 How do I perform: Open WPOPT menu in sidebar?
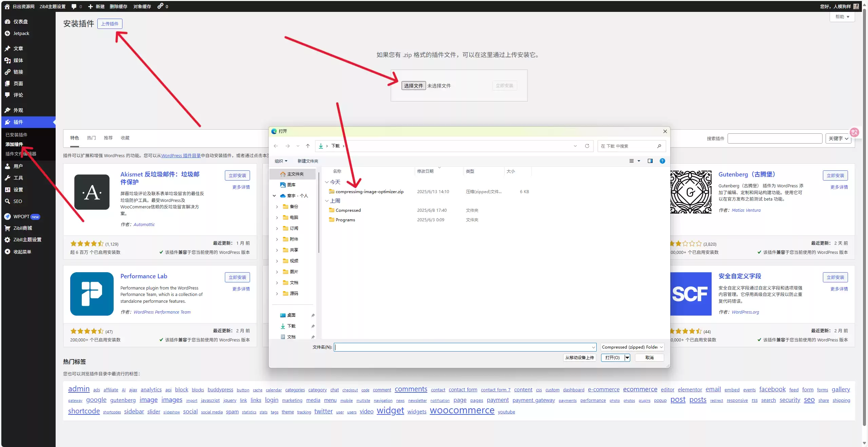pyautogui.click(x=21, y=217)
